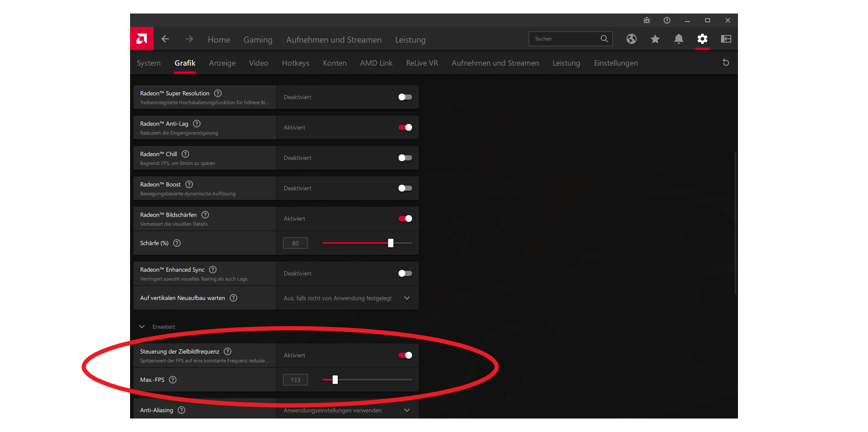Open notifications bell icon
This screenshot has width=868, height=432.
[x=678, y=39]
